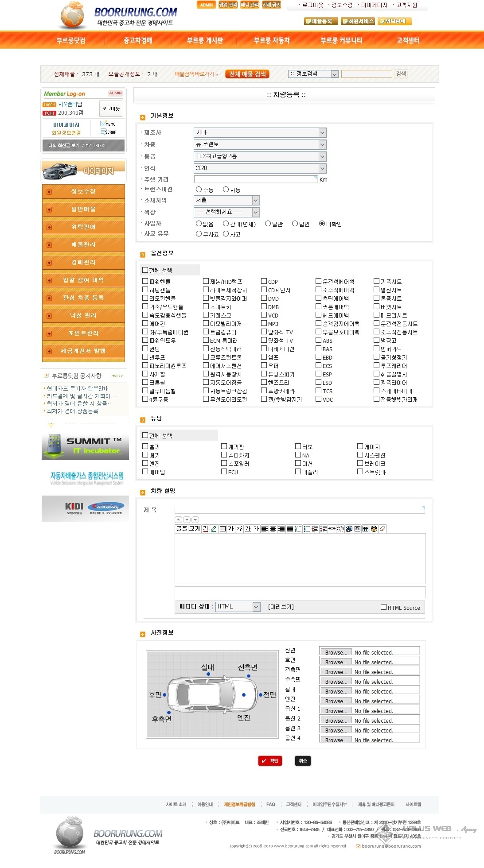This screenshot has width=484, height=868.
Task: Check the 전체 선택 box under 옵션정보
Action: [145, 270]
